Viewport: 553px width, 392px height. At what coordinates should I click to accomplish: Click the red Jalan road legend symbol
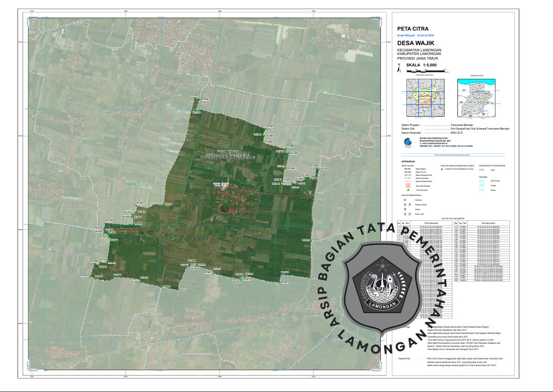coord(481,169)
